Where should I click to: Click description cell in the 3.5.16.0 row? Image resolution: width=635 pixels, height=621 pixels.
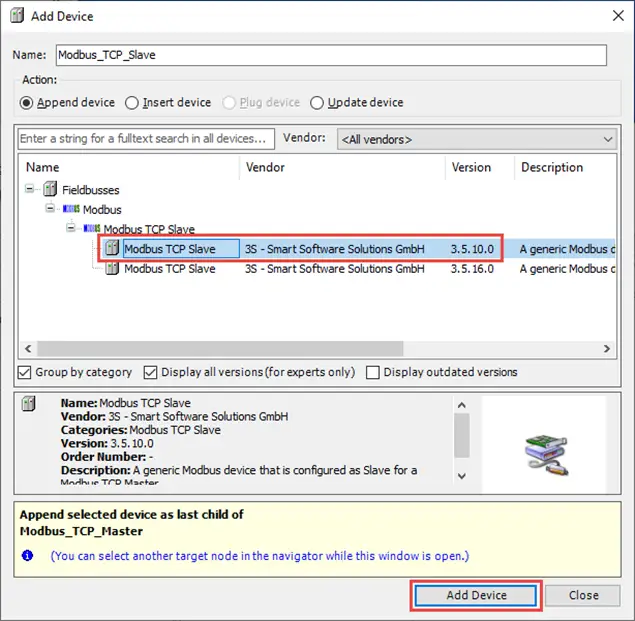[x=567, y=269]
